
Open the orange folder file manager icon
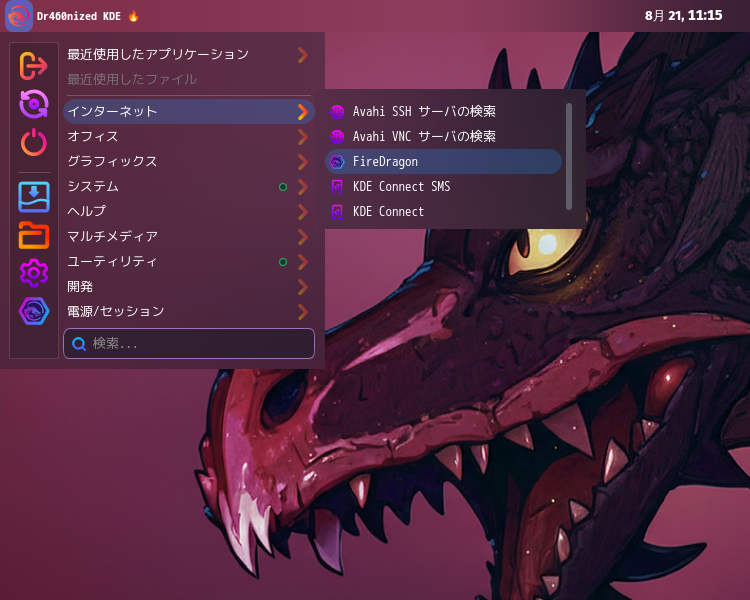(33, 235)
